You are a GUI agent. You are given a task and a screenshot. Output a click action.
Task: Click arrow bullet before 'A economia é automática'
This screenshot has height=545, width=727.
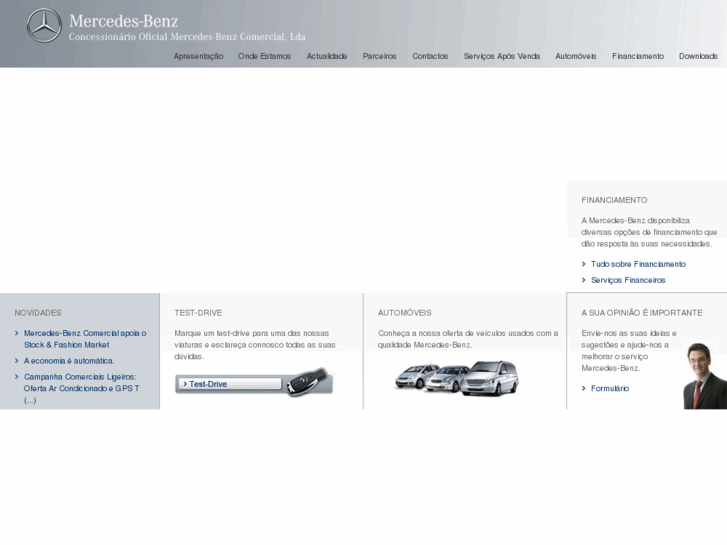[17, 361]
